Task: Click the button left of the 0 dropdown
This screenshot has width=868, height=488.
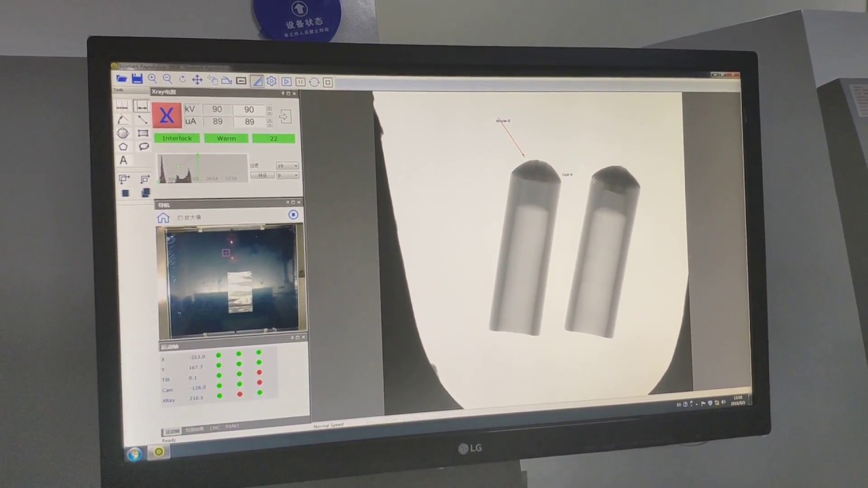Action: coord(262,176)
